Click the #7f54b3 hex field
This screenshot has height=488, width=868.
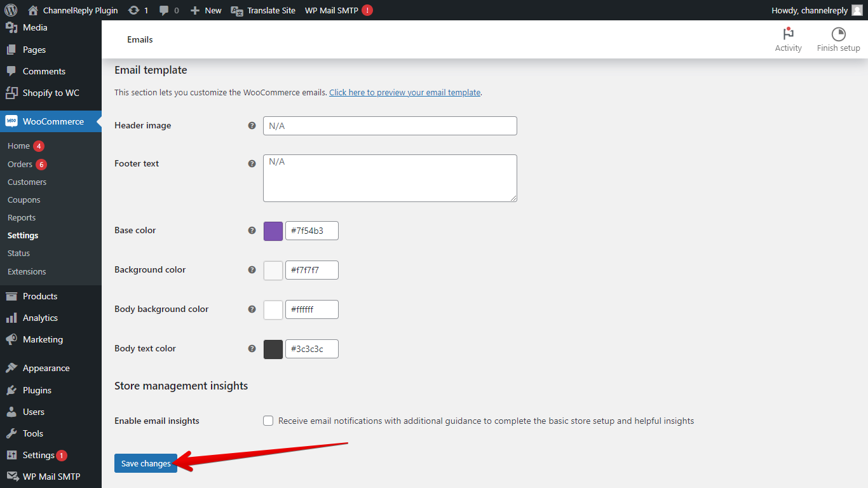coord(312,231)
